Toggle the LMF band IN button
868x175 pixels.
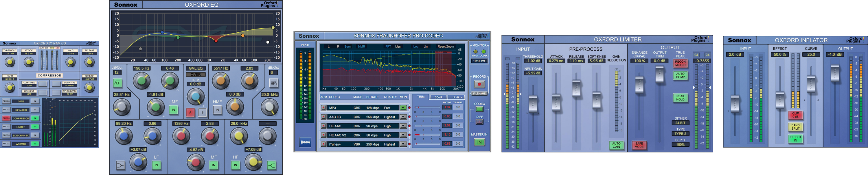click(x=173, y=110)
